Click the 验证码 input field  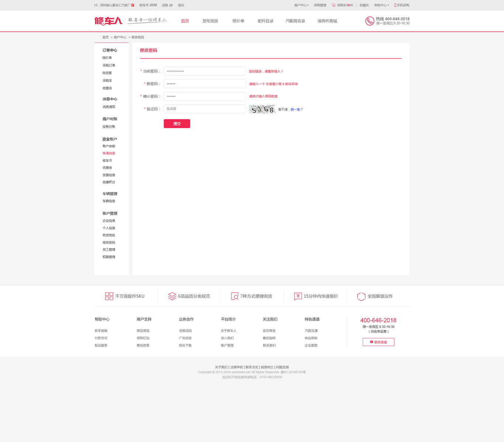204,109
